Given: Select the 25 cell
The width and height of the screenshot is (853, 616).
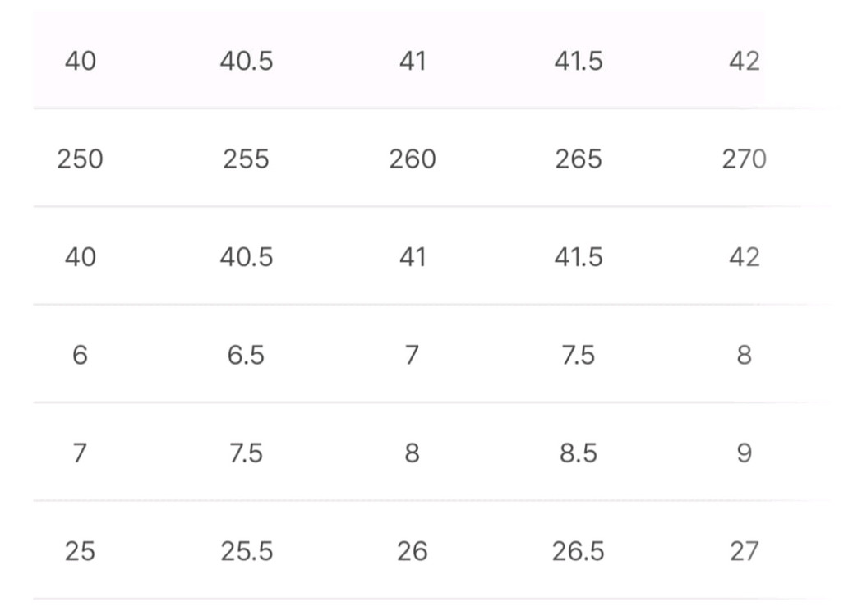Looking at the screenshot, I should pyautogui.click(x=80, y=551).
